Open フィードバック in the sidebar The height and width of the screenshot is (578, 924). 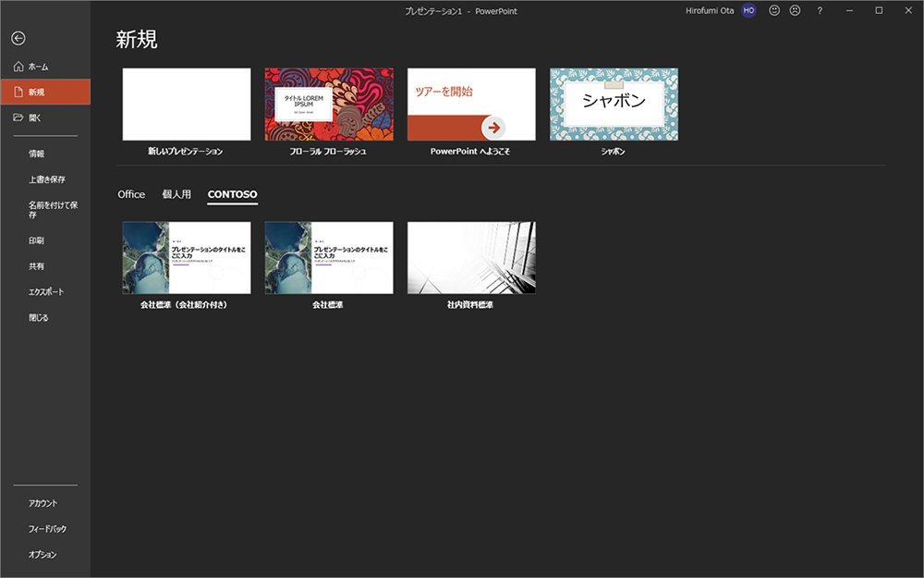pyautogui.click(x=47, y=529)
